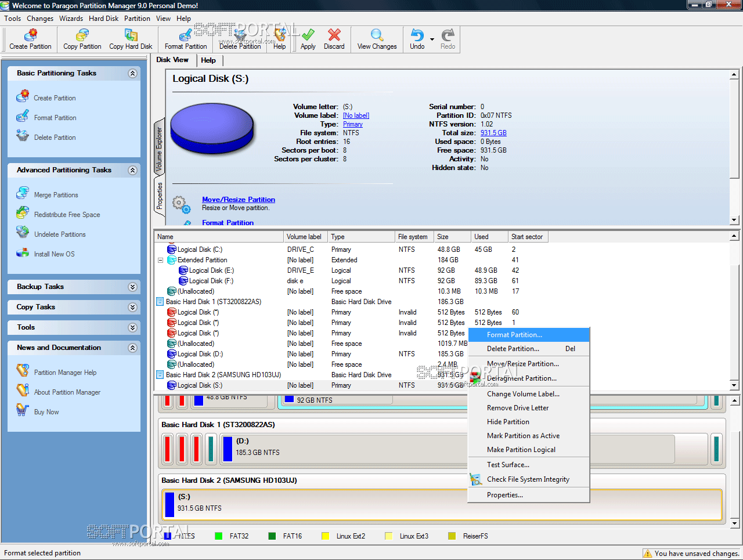Open the Volume Explorer vertical tab
The height and width of the screenshot is (560, 743).
point(159,149)
